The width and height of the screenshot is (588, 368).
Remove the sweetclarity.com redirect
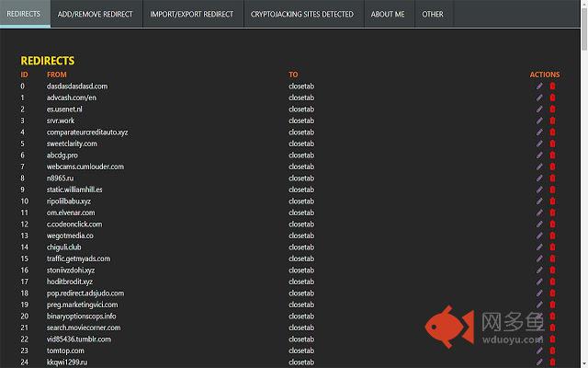[x=552, y=144]
